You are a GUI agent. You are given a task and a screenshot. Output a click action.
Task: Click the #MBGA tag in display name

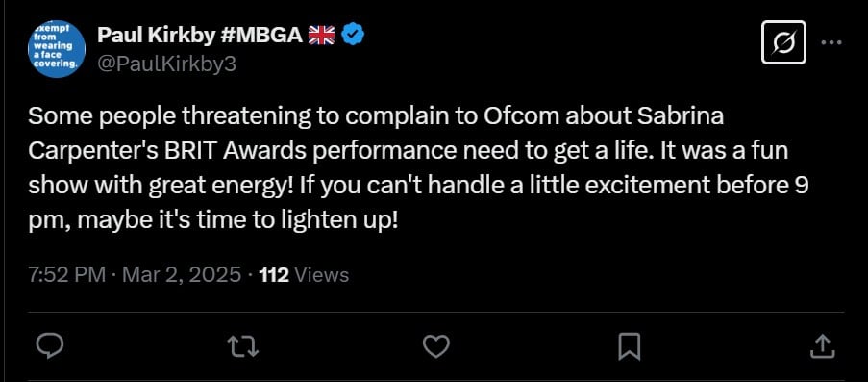(x=261, y=36)
